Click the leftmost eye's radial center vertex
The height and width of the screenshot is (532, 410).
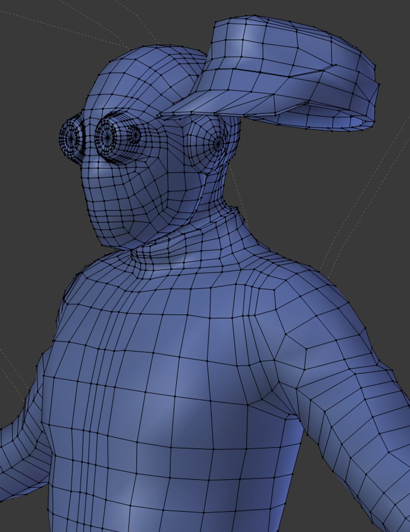(x=72, y=138)
